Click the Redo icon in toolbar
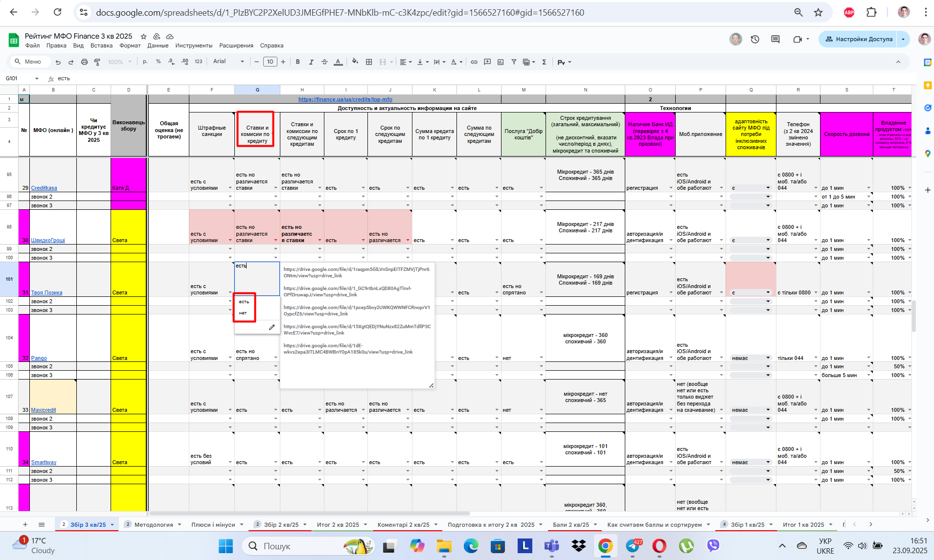934x560 pixels. (71, 62)
